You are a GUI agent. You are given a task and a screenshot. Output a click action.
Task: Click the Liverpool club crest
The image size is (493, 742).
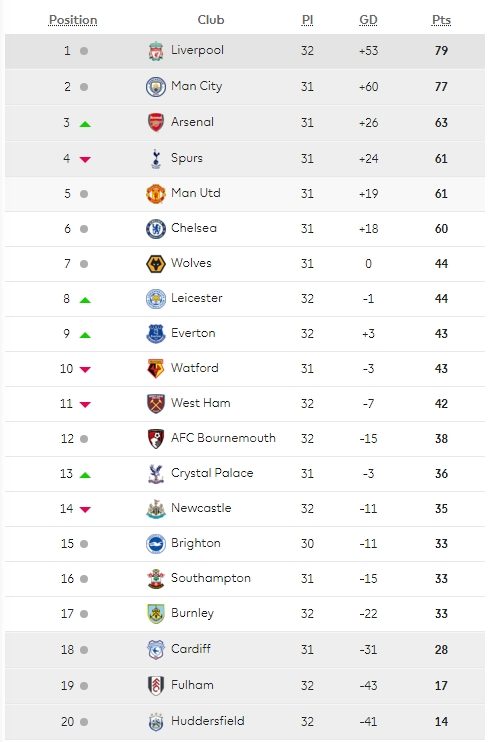tap(156, 51)
